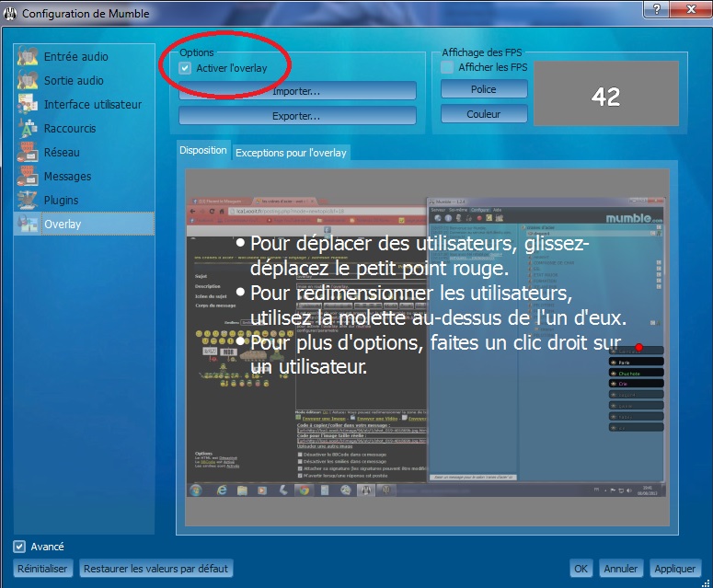Open the Entrée audio settings icon
Viewport: 713px width, 588px height.
28,56
